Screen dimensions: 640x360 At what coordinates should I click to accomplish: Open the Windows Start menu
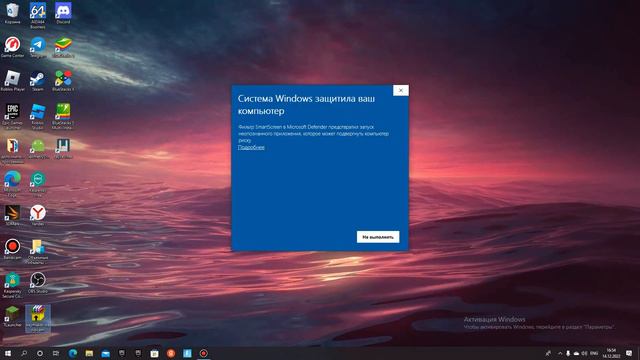click(x=7, y=353)
